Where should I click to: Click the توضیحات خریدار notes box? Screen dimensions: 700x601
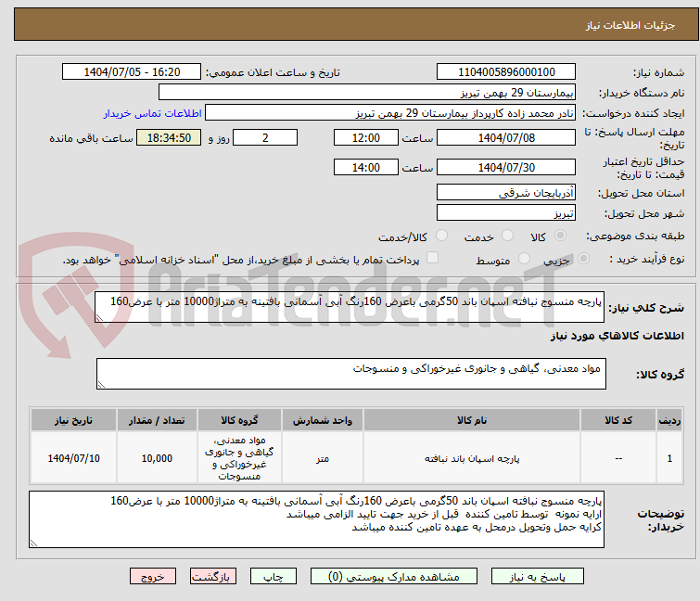316,519
